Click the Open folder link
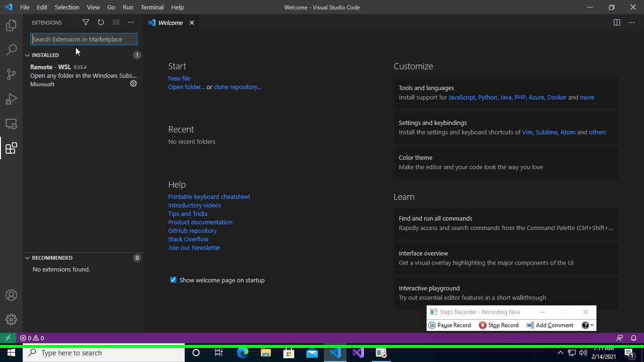Image resolution: width=644 pixels, height=362 pixels. (x=186, y=87)
